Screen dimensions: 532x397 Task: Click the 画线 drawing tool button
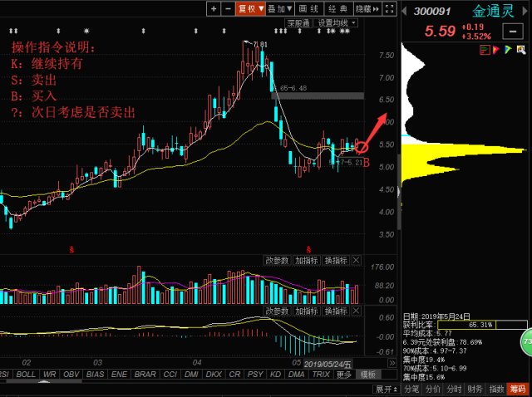tap(308, 9)
